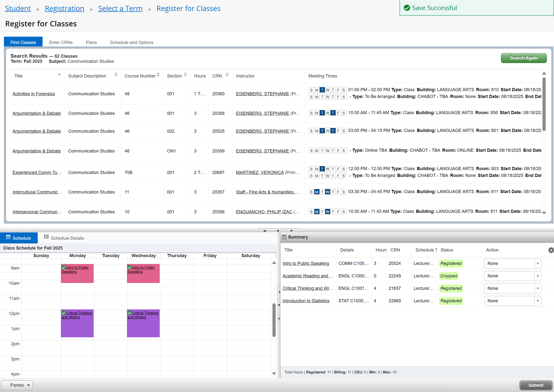Sort by Section column arrows

[x=185, y=75]
